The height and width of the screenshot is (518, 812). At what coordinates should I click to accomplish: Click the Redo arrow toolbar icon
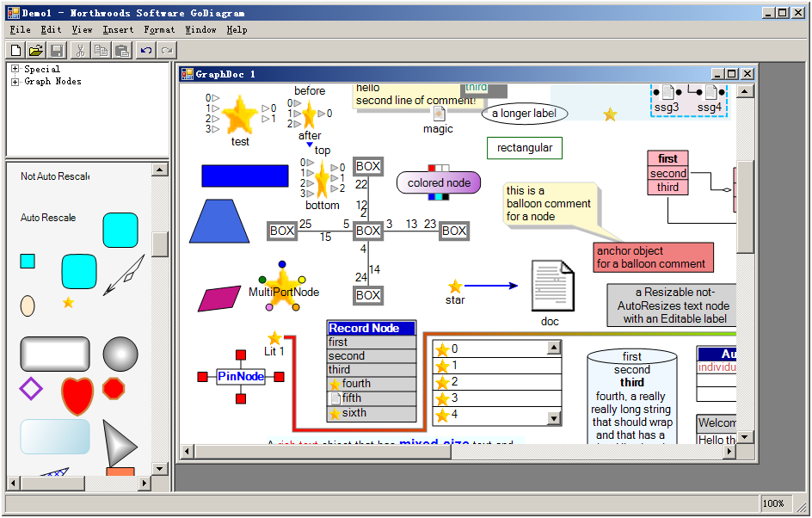tap(166, 50)
